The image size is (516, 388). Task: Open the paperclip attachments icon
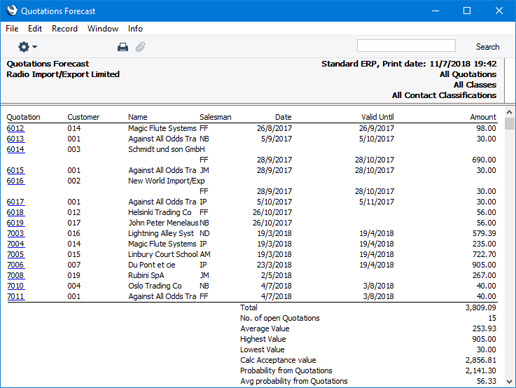(140, 47)
